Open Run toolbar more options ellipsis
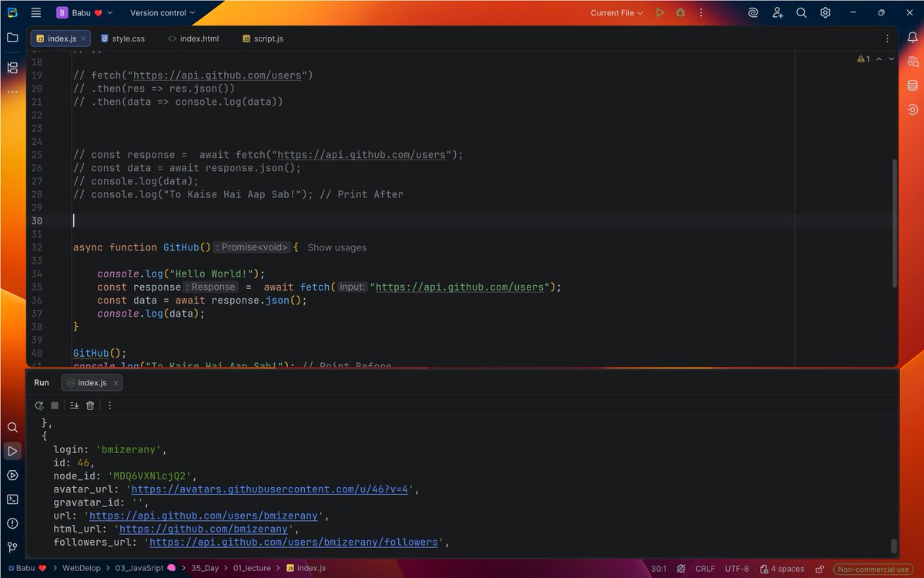This screenshot has width=924, height=578. (109, 405)
